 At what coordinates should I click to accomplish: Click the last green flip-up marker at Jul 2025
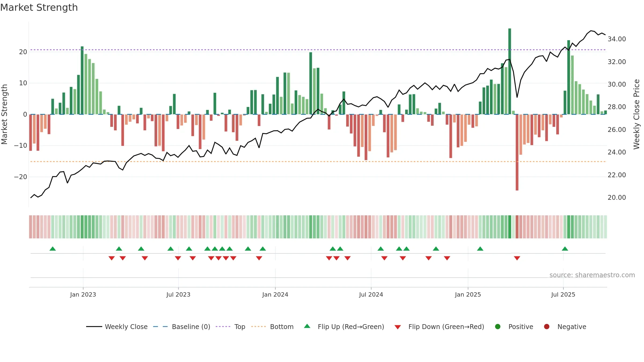coord(565,249)
